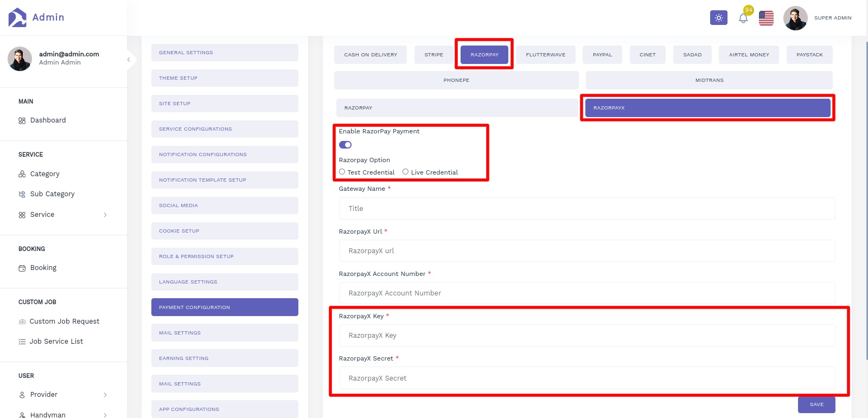Switch to Stripe gateway tab
This screenshot has height=418, width=868.
click(x=434, y=55)
